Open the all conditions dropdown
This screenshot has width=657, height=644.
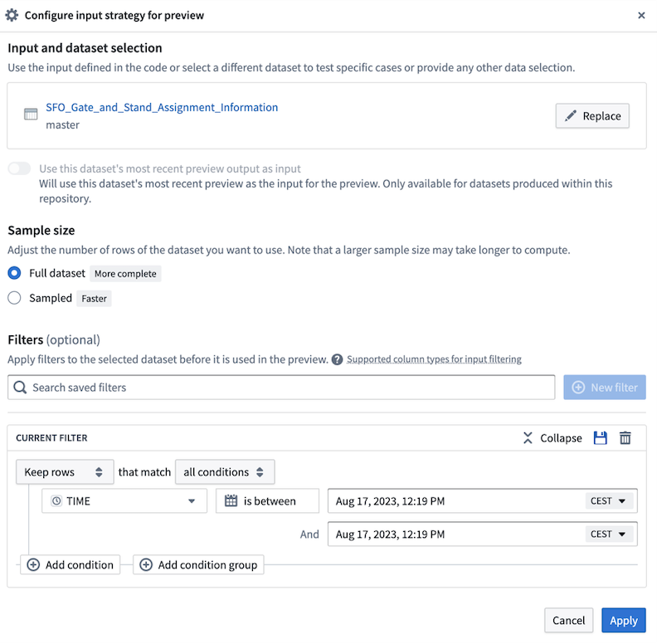(225, 472)
